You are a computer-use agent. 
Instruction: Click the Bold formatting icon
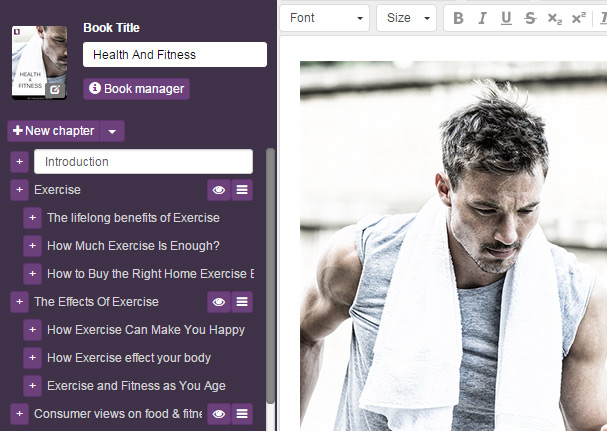(458, 18)
